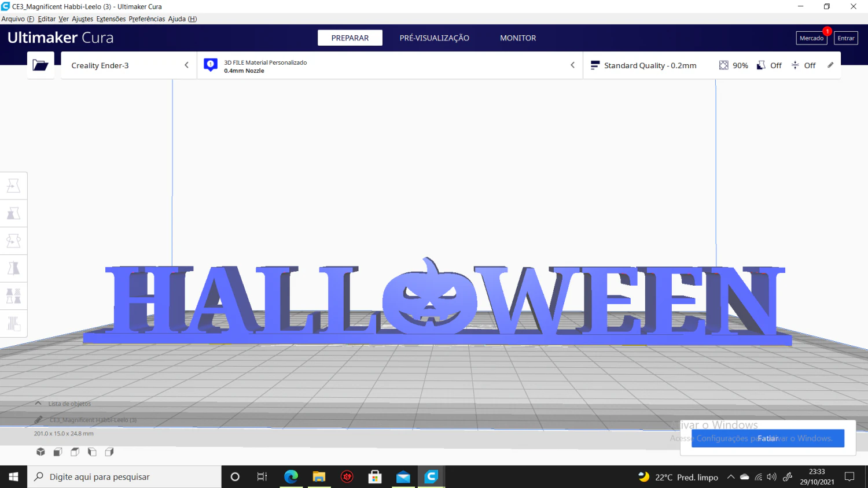The height and width of the screenshot is (488, 868).
Task: Select the Support Blocker tool
Action: (13, 323)
